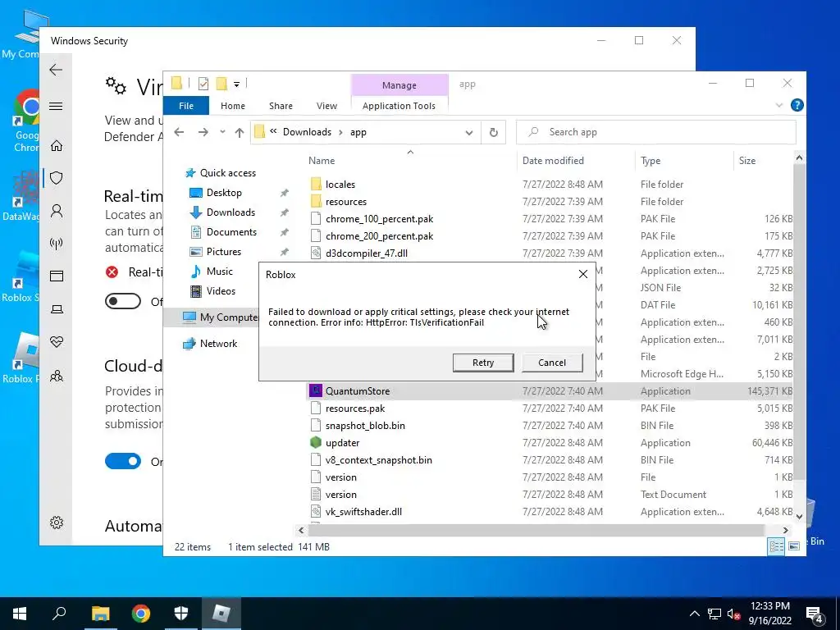840x630 pixels.
Task: Click the horizontal scrollbar in file list
Action: click(536, 531)
